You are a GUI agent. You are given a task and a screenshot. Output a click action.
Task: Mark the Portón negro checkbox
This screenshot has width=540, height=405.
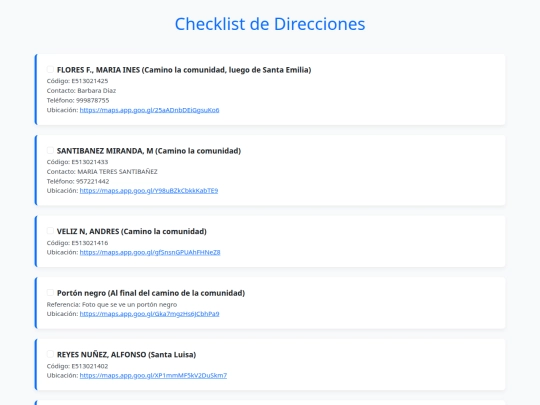(50, 293)
